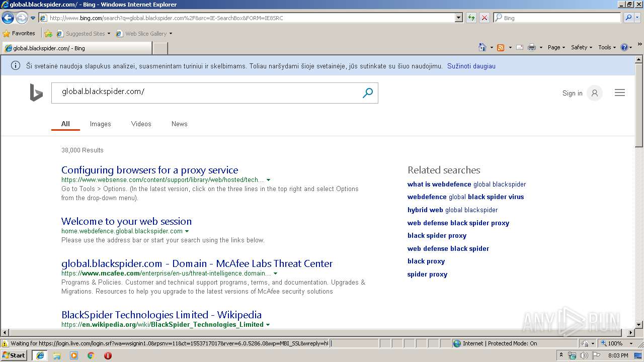This screenshot has height=362, width=644.
Task: Open Windows Media Player taskbar icon
Action: point(74,355)
